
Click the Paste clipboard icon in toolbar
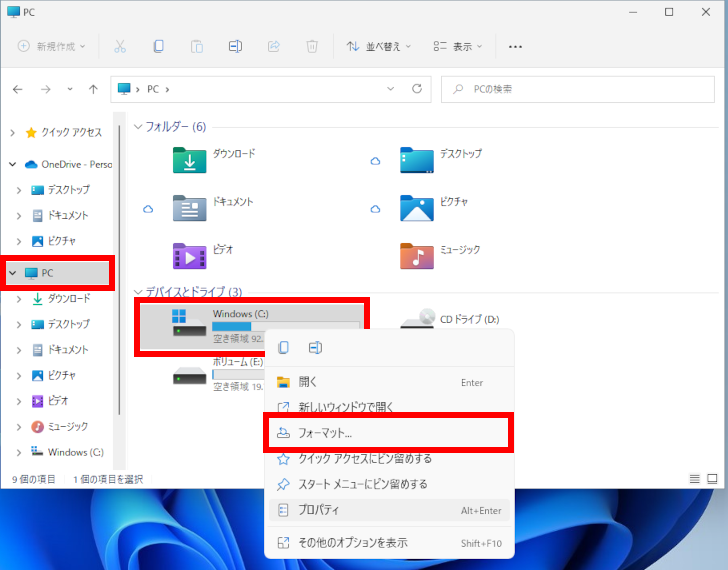point(197,46)
